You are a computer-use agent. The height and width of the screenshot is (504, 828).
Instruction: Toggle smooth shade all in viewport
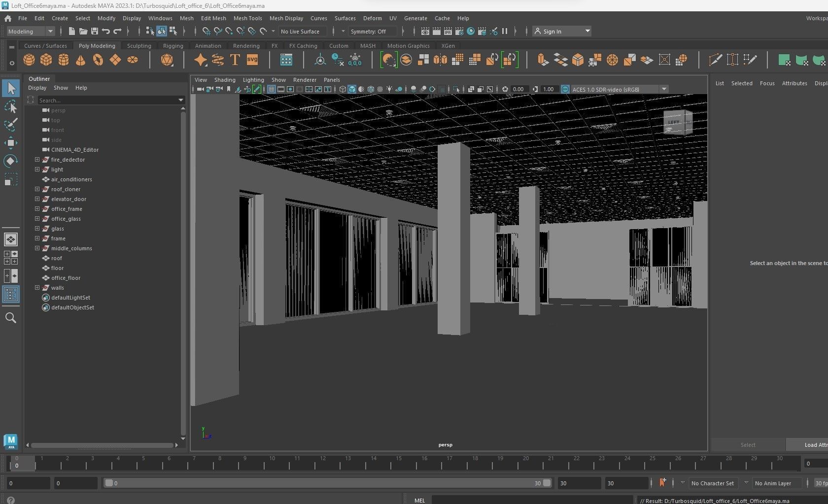[352, 89]
